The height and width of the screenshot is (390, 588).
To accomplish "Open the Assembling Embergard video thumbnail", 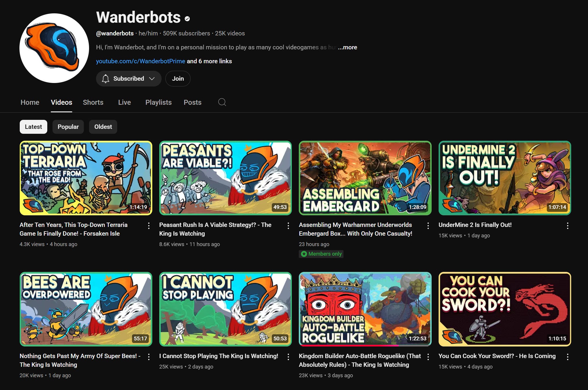I will pyautogui.click(x=365, y=178).
